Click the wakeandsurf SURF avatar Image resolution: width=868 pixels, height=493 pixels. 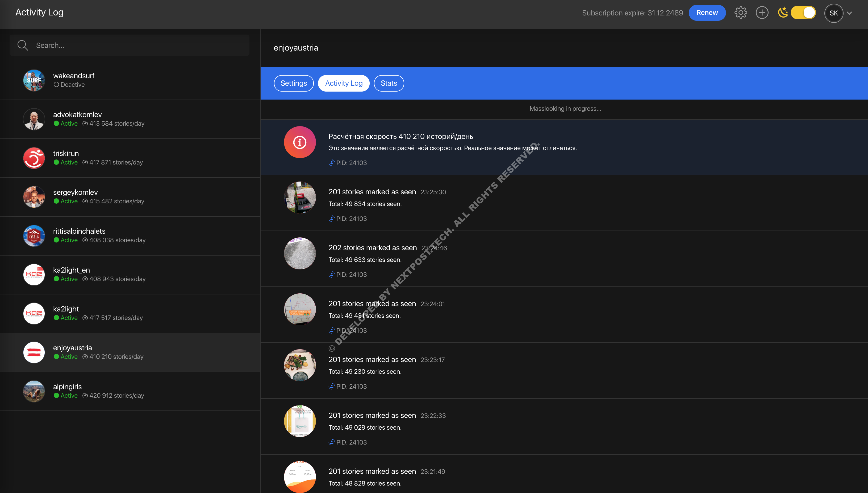click(34, 80)
